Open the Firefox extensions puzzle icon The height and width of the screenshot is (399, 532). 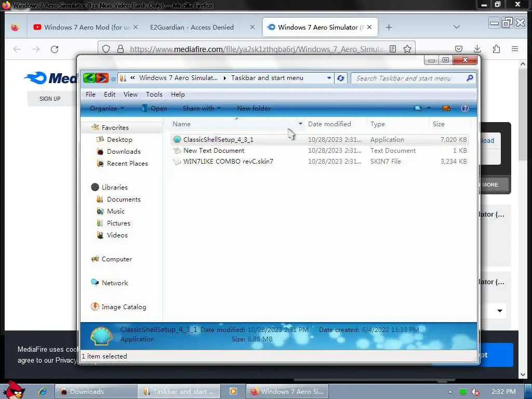click(496, 49)
